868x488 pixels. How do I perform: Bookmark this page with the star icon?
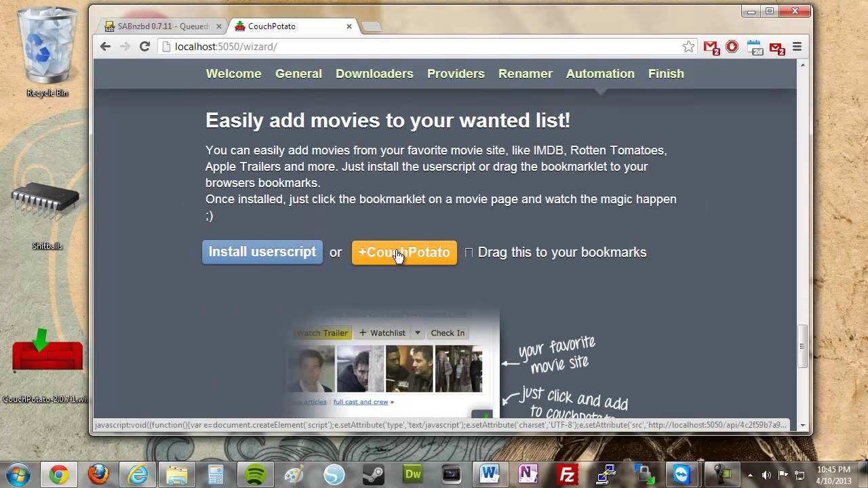(689, 47)
